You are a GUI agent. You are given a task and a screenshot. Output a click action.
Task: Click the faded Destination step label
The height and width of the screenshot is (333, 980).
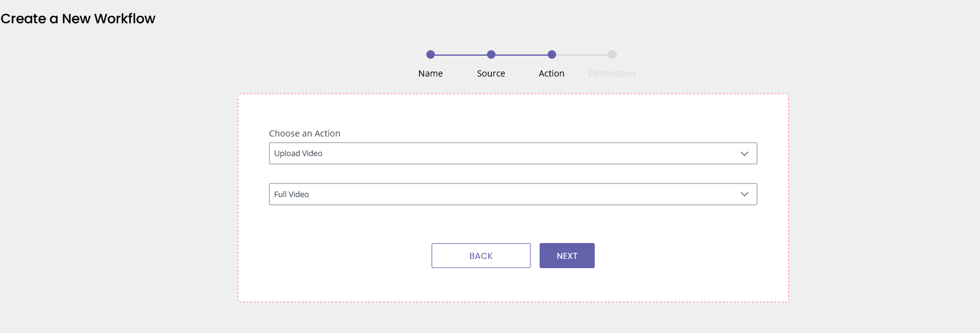coord(612,73)
